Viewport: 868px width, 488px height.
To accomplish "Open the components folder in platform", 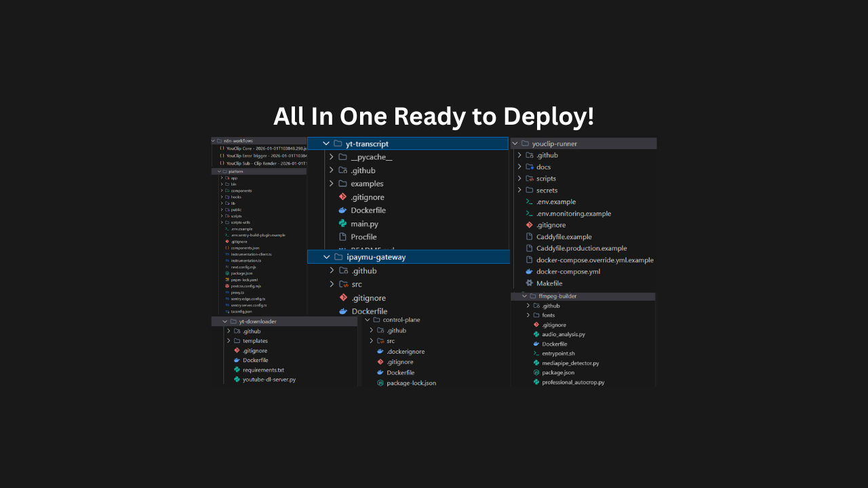I will coord(241,190).
